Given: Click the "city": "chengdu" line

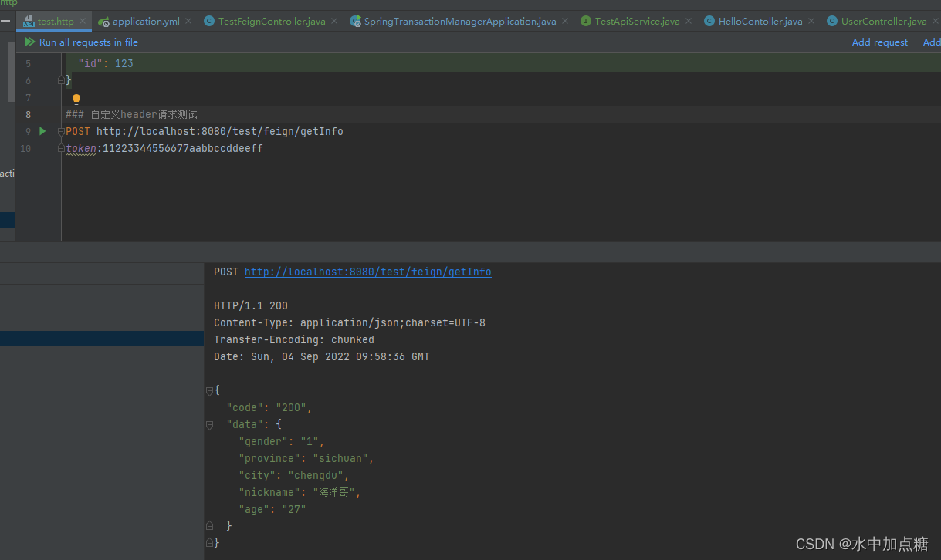Looking at the screenshot, I should click(294, 475).
